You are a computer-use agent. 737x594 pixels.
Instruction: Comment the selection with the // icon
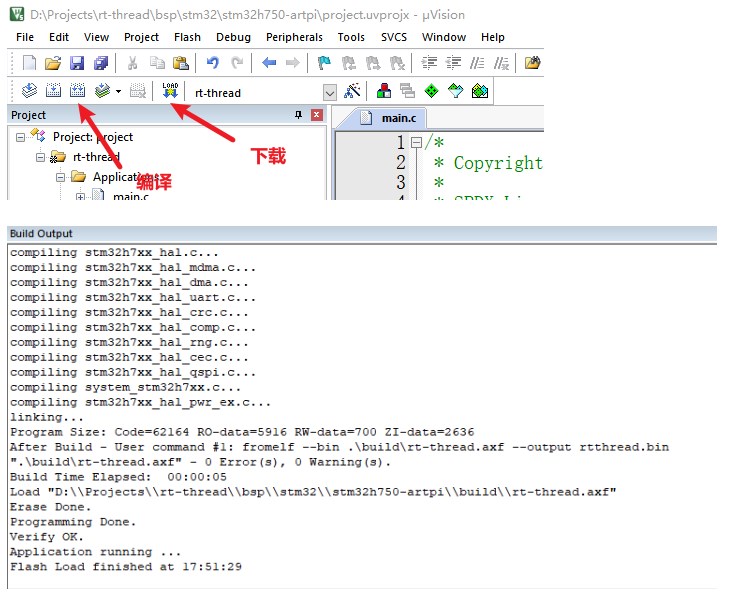pos(477,63)
